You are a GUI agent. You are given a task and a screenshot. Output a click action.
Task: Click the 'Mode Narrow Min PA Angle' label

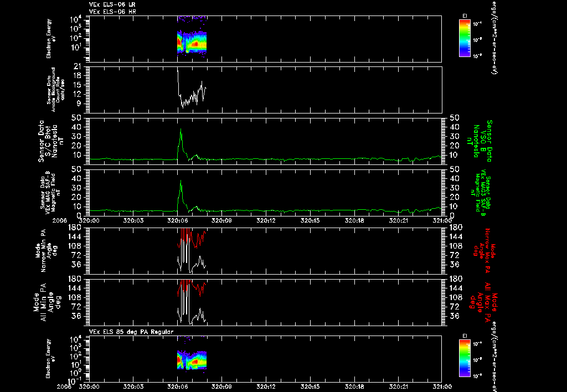[46, 251]
